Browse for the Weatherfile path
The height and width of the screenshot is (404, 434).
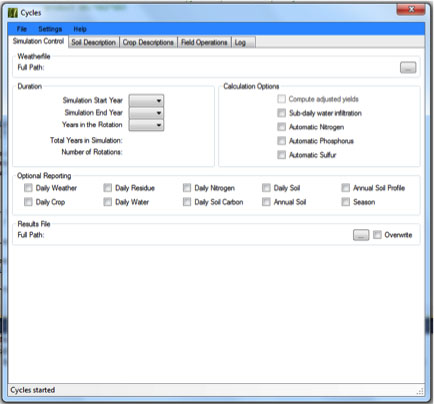click(408, 68)
